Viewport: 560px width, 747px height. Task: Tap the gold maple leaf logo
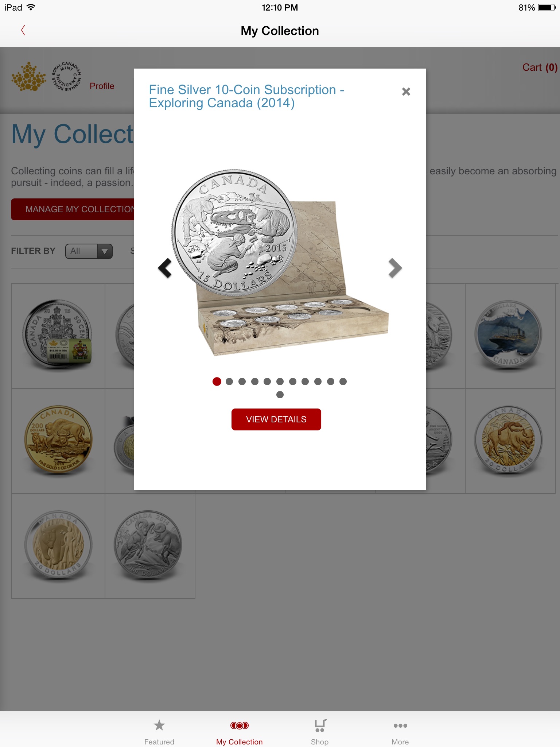click(x=29, y=77)
